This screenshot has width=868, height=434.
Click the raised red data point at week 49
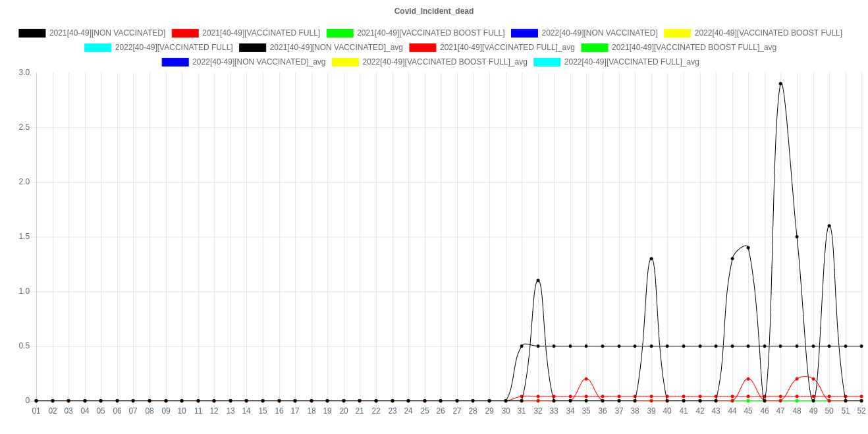(813, 379)
